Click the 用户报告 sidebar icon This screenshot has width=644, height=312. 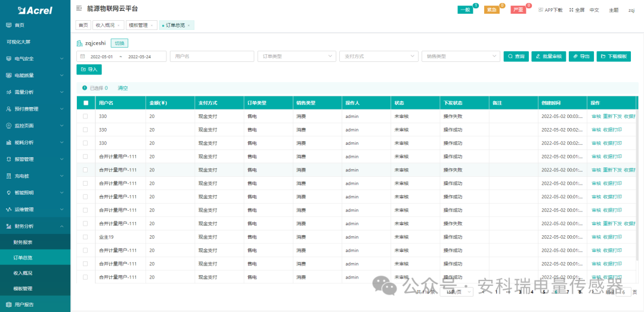click(x=8, y=304)
